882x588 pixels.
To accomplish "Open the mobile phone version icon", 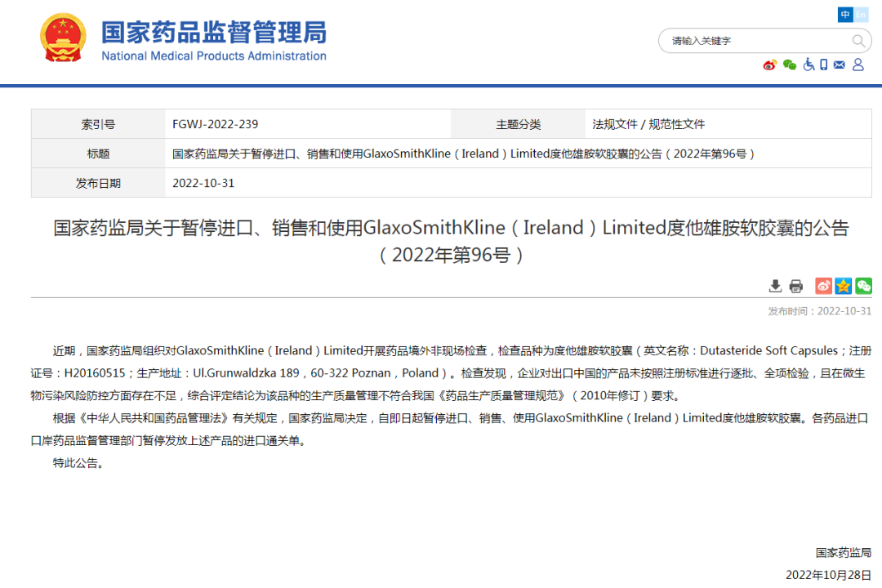I will 823,65.
